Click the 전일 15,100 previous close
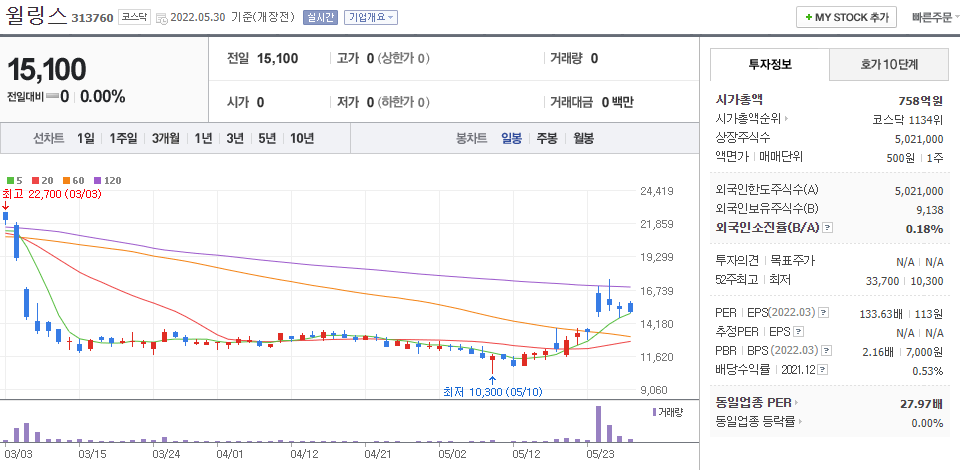Viewport: 963px width, 470px height. 262,58
